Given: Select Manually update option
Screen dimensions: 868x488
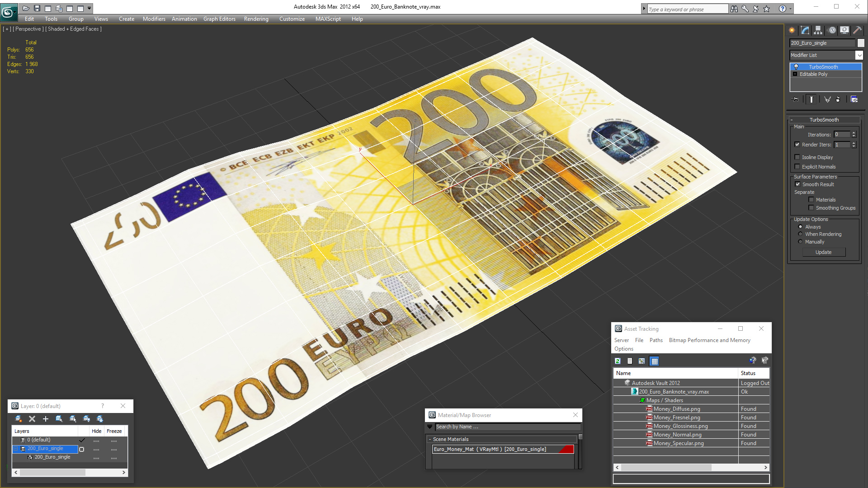Looking at the screenshot, I should pyautogui.click(x=800, y=242).
